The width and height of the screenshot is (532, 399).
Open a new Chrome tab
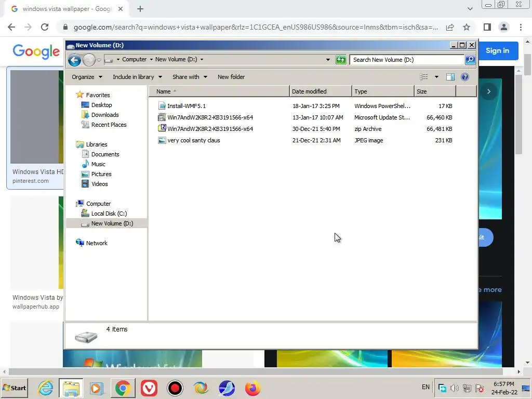click(x=140, y=9)
